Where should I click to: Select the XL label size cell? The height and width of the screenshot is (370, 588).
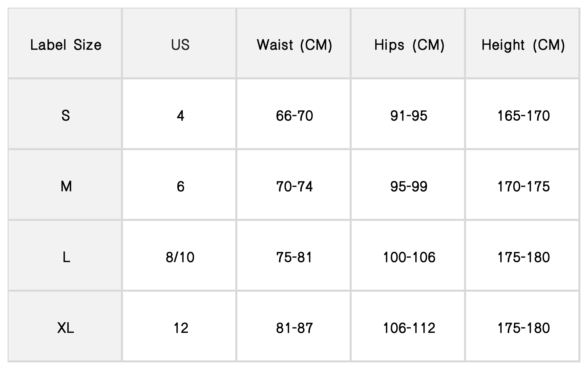pos(66,328)
